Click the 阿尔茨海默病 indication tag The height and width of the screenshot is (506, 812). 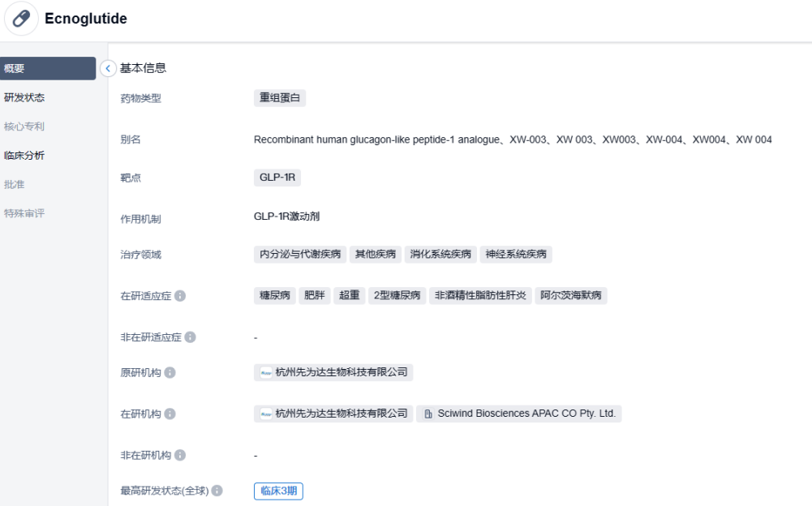[x=571, y=296]
